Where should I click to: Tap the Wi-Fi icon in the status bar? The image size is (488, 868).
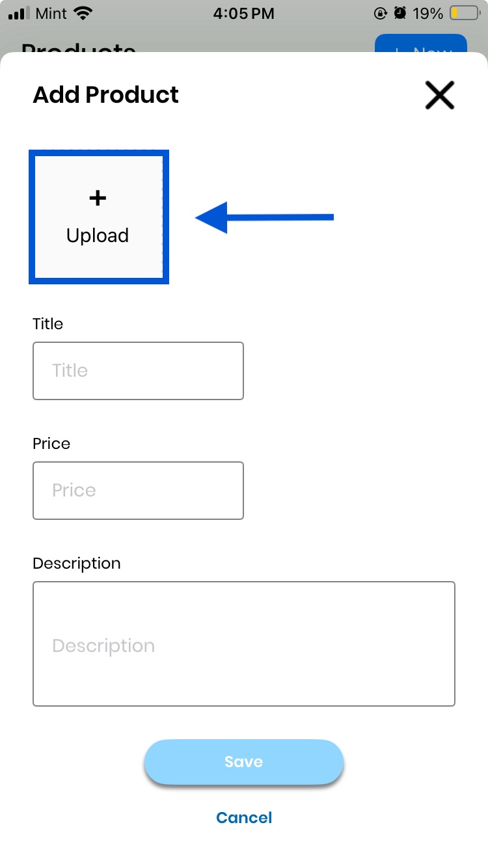[83, 13]
